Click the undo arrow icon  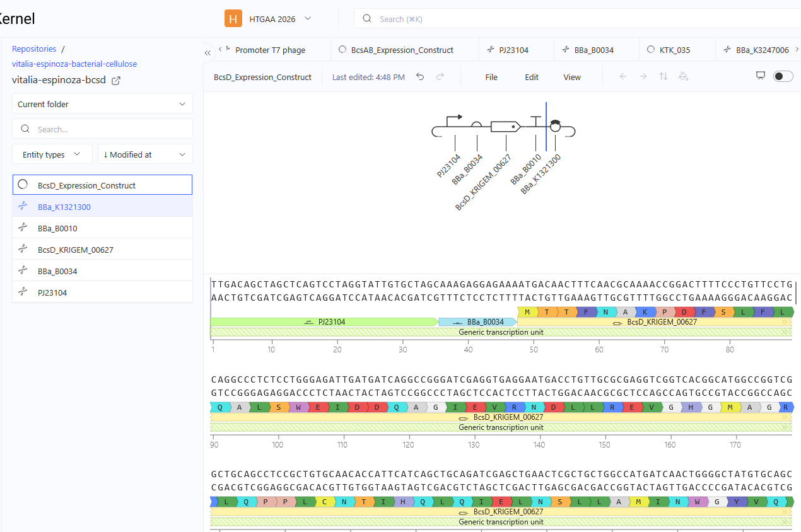point(420,77)
